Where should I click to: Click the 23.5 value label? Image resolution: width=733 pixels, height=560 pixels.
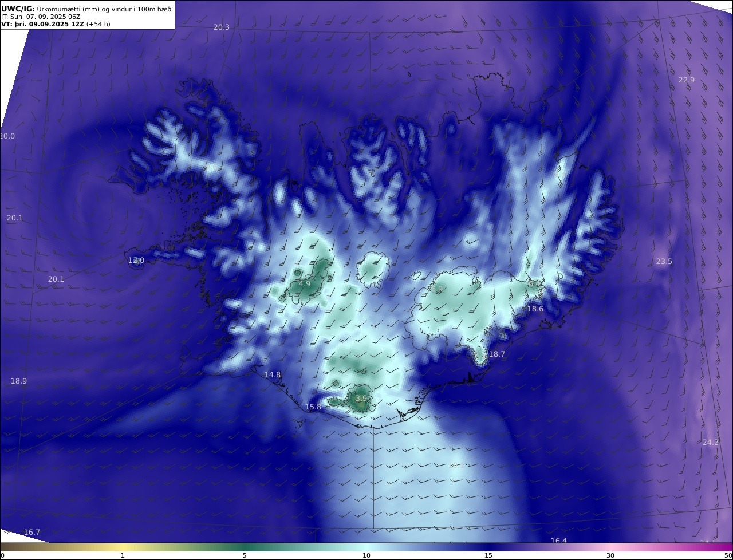point(664,262)
